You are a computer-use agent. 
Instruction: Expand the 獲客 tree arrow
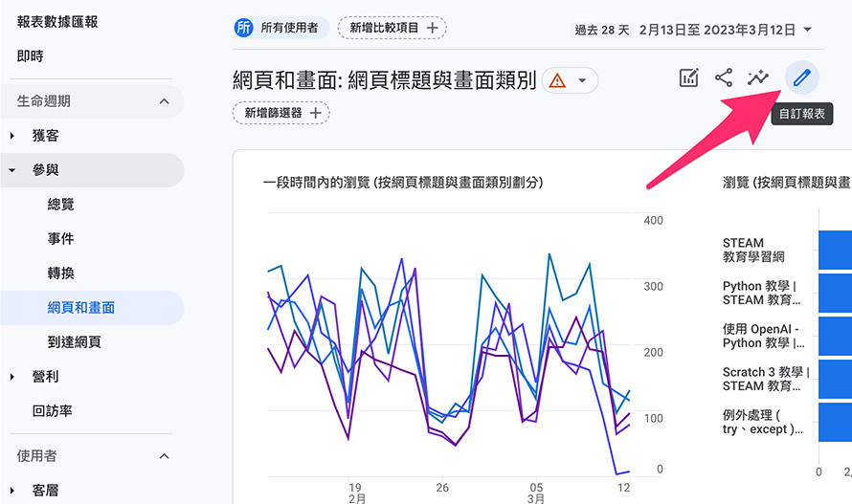[11, 136]
